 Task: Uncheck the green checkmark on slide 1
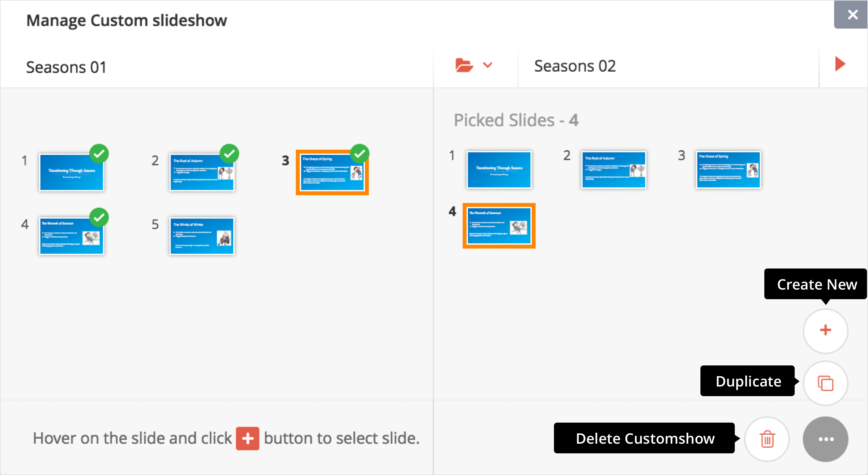pos(99,154)
